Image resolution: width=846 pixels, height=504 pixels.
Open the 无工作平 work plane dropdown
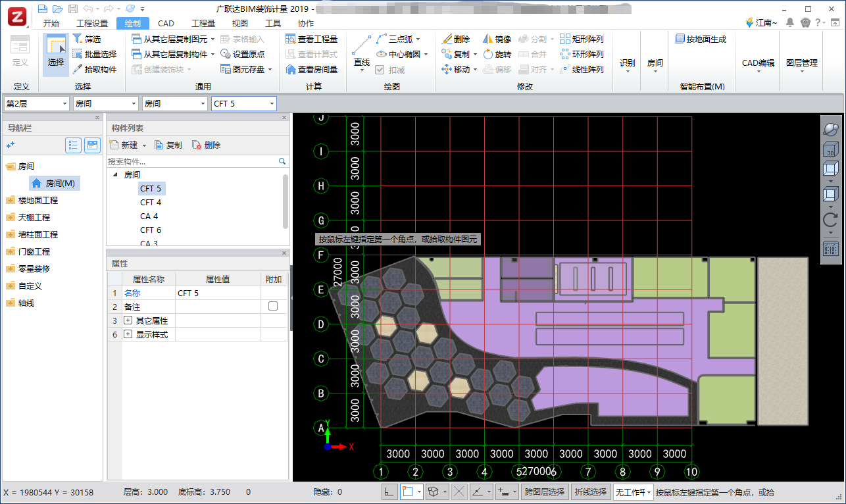pyautogui.click(x=633, y=491)
